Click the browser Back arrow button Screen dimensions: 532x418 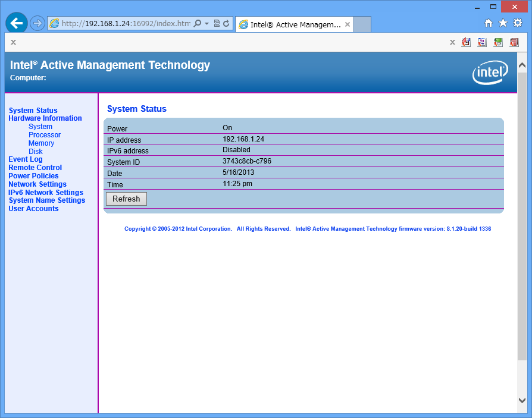17,23
